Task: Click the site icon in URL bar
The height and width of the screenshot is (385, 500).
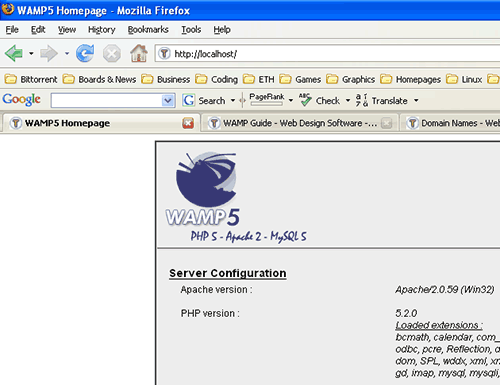Action: click(164, 53)
